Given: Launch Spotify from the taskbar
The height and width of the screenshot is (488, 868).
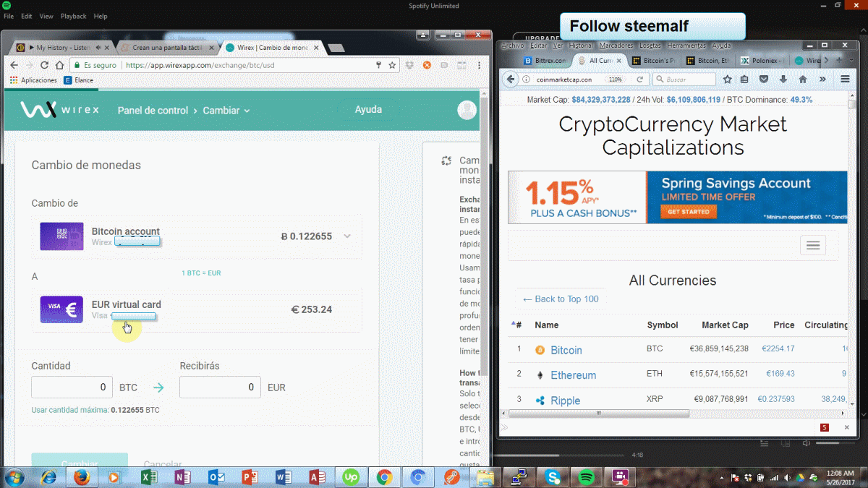Looking at the screenshot, I should click(x=587, y=477).
